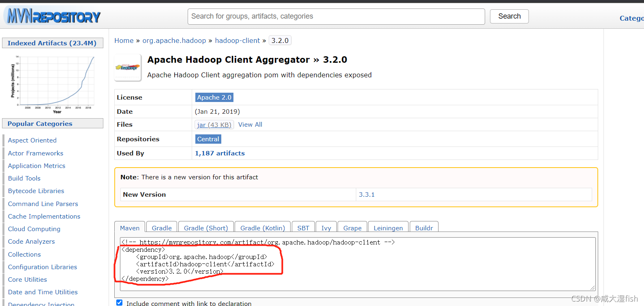Open Code Analyzers category
This screenshot has height=306, width=644.
pyautogui.click(x=31, y=242)
